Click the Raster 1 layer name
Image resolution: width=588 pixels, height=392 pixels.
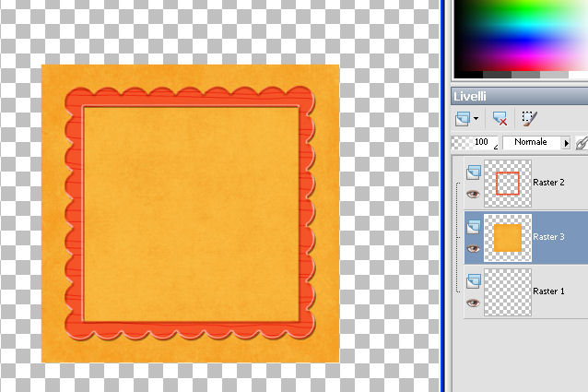[548, 291]
